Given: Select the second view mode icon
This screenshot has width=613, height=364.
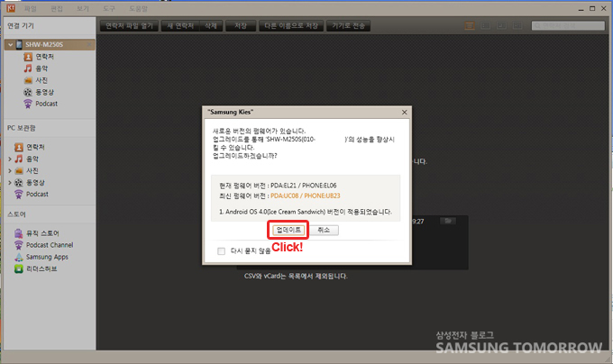Looking at the screenshot, I should tap(486, 26).
